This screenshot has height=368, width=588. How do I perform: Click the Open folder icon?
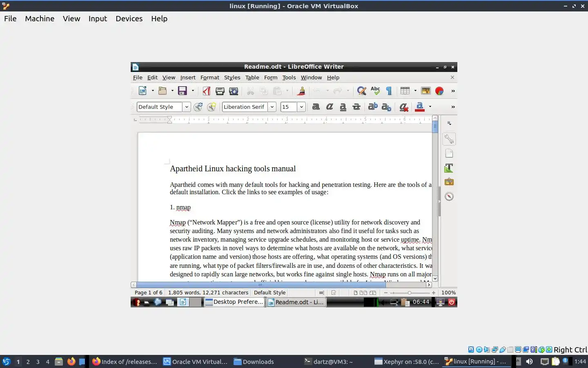(163, 91)
